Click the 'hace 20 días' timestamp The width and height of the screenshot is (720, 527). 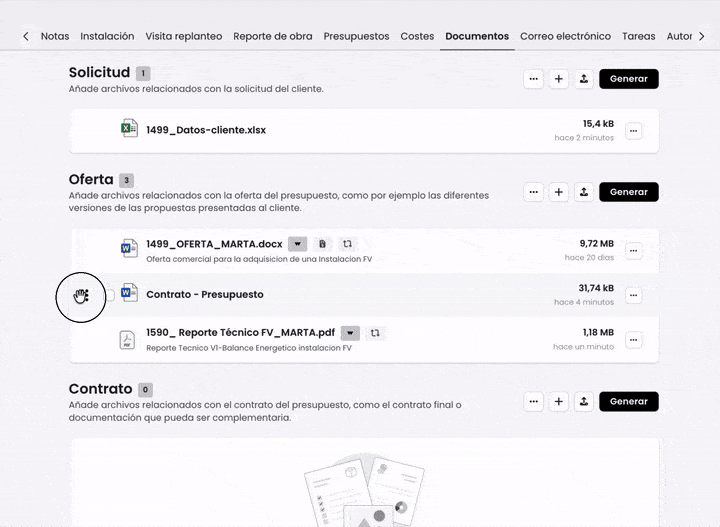coord(589,258)
